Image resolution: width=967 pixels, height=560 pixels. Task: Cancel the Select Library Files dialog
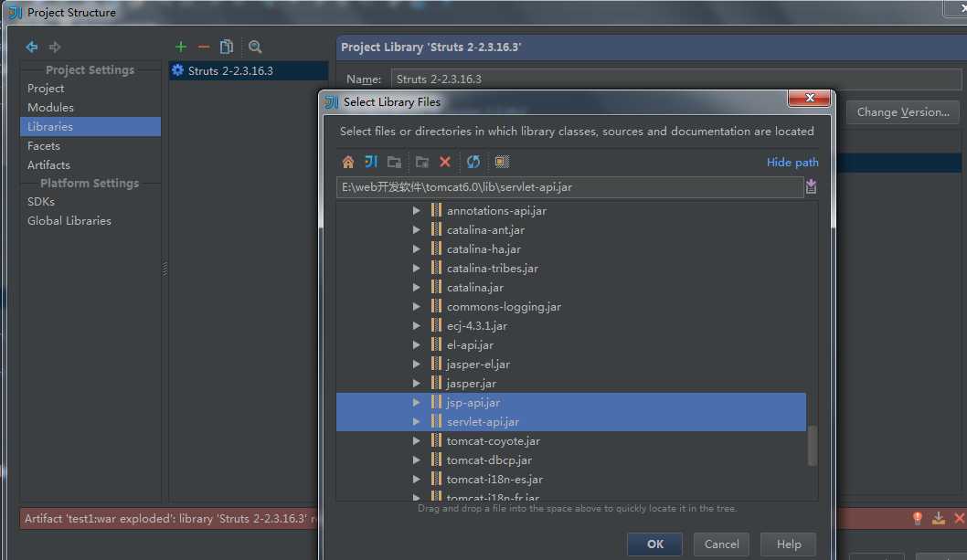721,544
